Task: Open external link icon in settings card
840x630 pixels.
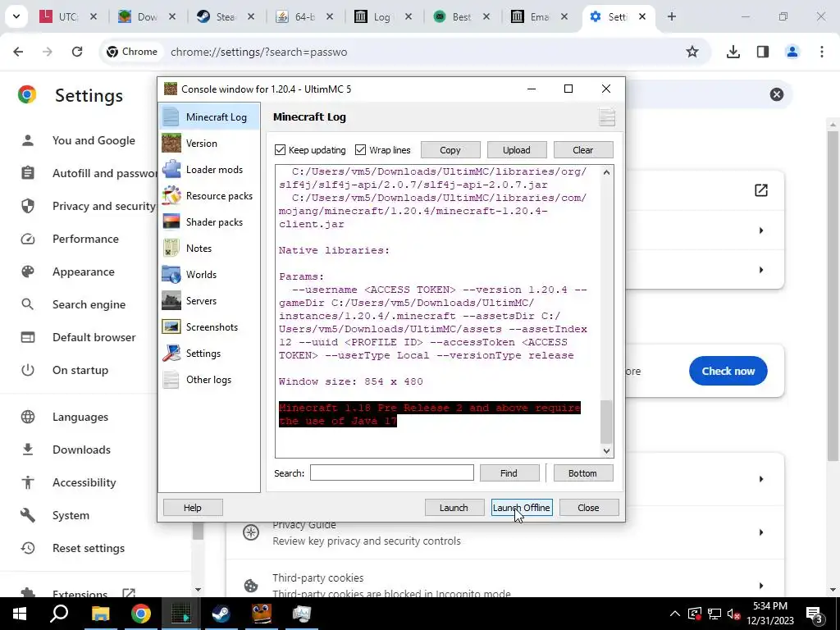Action: [760, 190]
